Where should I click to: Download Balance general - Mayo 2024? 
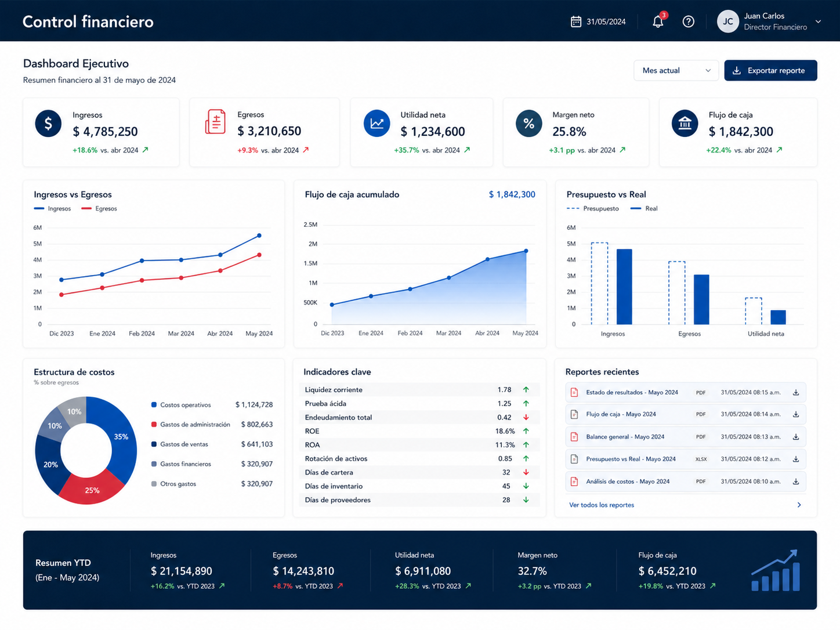tap(796, 437)
